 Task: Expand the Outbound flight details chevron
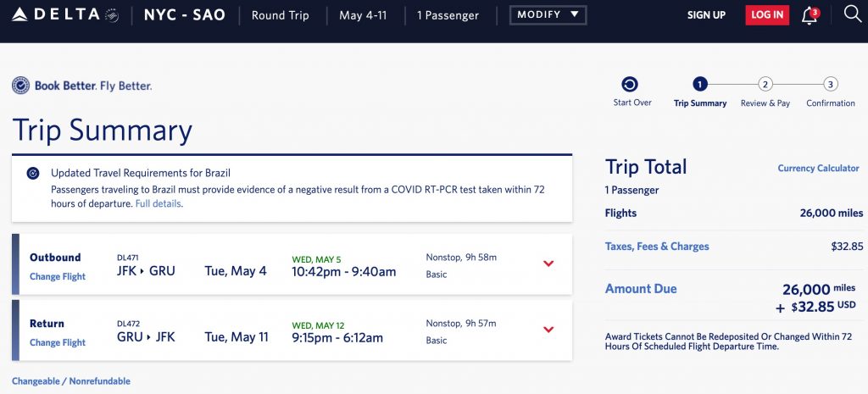(548, 264)
